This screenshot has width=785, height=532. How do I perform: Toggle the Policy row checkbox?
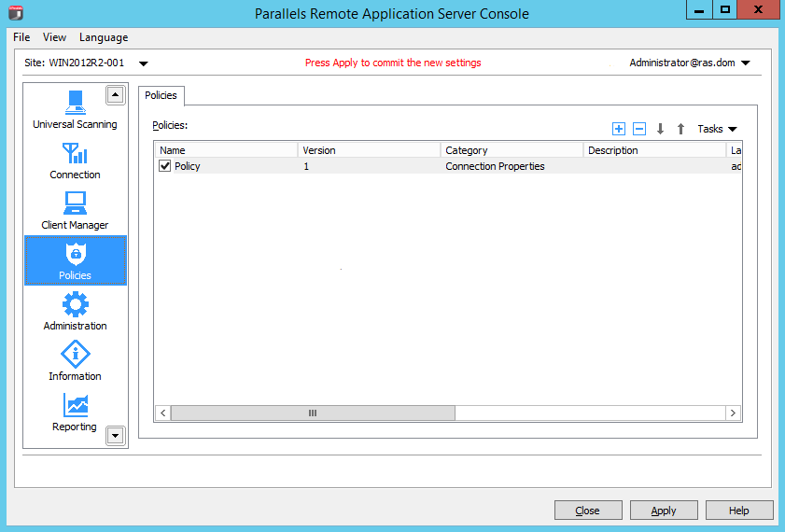tap(164, 165)
